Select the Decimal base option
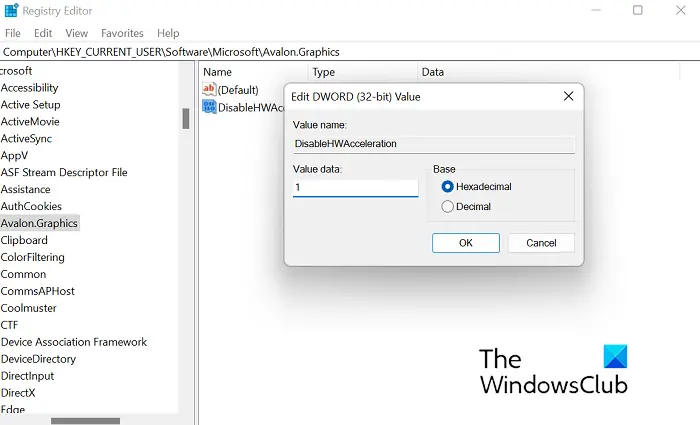Viewport: 700px width, 425px height. (447, 206)
